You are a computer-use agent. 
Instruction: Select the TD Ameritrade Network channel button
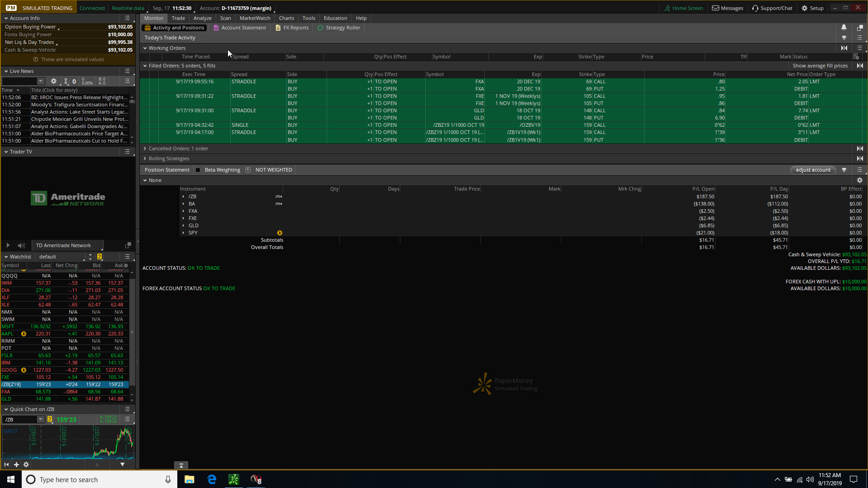point(67,245)
